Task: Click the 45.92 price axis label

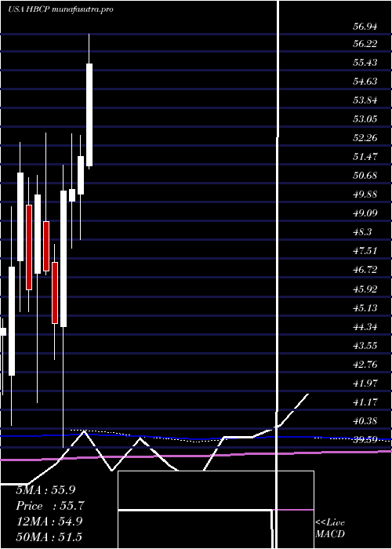Action: [365, 289]
